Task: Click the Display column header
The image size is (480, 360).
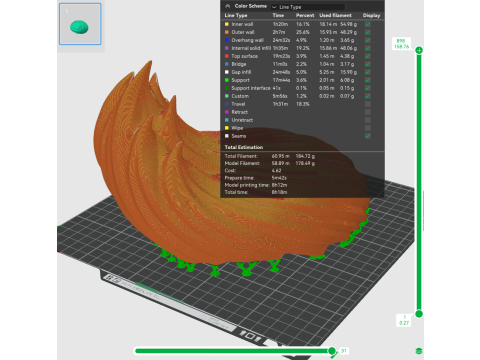Action: 371,15
